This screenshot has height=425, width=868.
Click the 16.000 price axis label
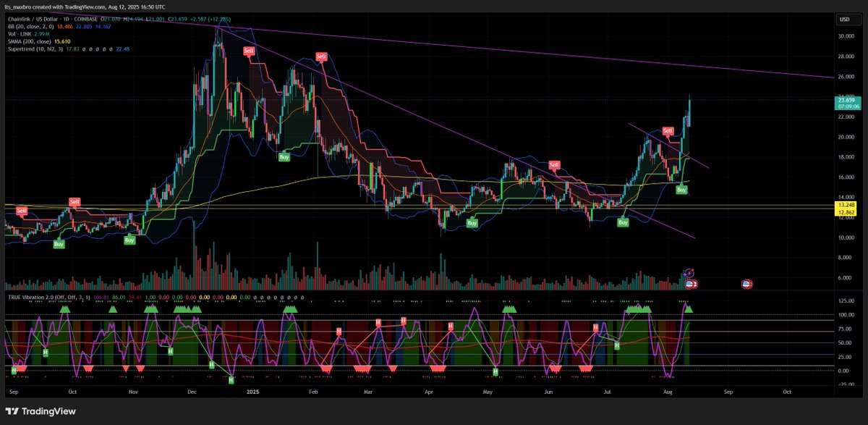click(846, 177)
